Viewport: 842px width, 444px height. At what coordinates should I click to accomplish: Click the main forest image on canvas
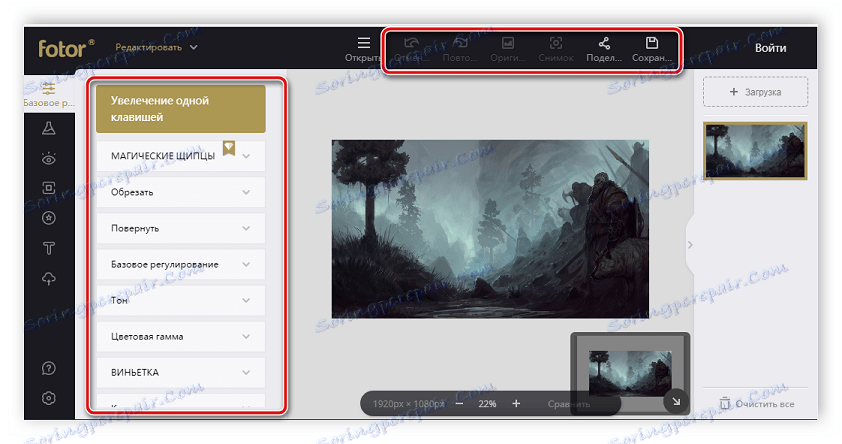490,229
